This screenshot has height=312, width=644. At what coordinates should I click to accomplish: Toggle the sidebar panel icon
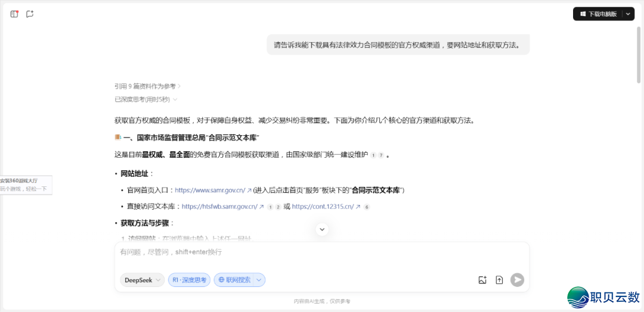pos(14,14)
